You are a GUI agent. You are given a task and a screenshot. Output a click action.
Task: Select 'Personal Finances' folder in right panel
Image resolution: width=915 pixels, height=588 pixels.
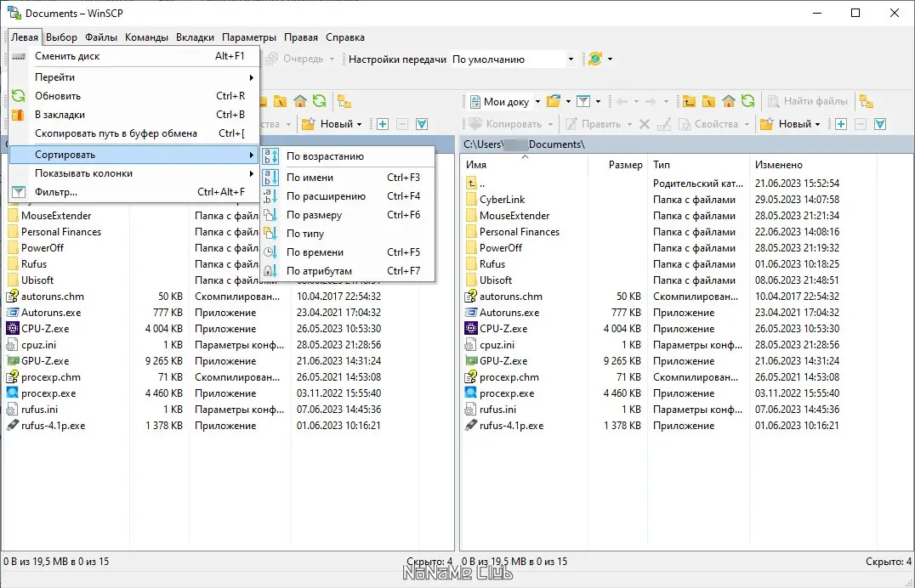coord(520,232)
